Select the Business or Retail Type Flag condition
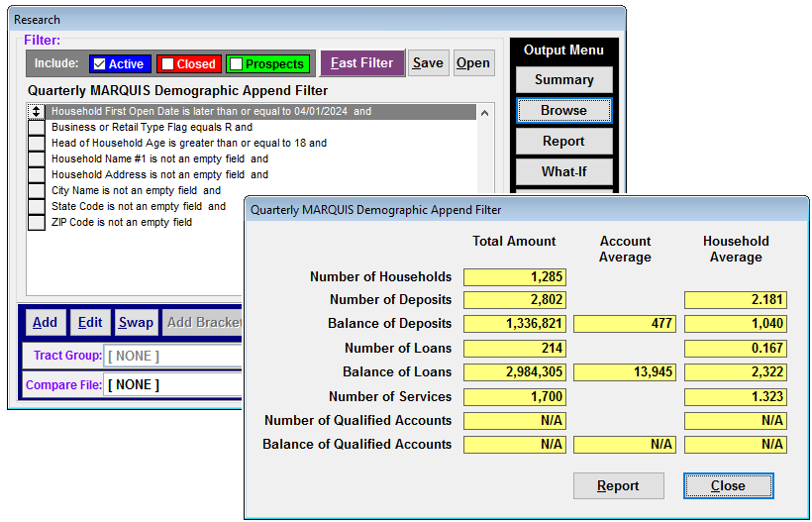 pos(152,127)
